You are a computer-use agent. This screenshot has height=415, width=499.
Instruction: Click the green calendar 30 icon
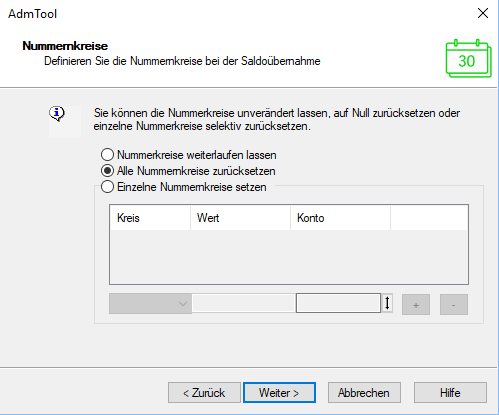point(468,59)
